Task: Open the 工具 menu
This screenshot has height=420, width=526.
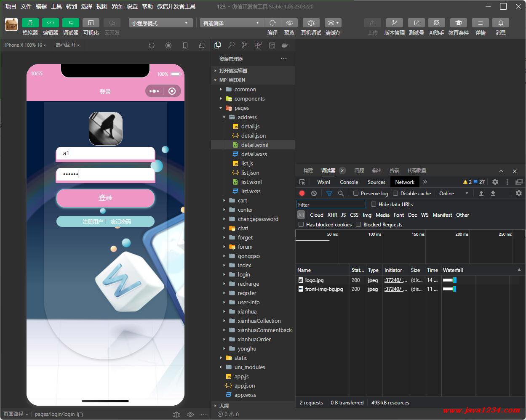Action: pos(56,6)
